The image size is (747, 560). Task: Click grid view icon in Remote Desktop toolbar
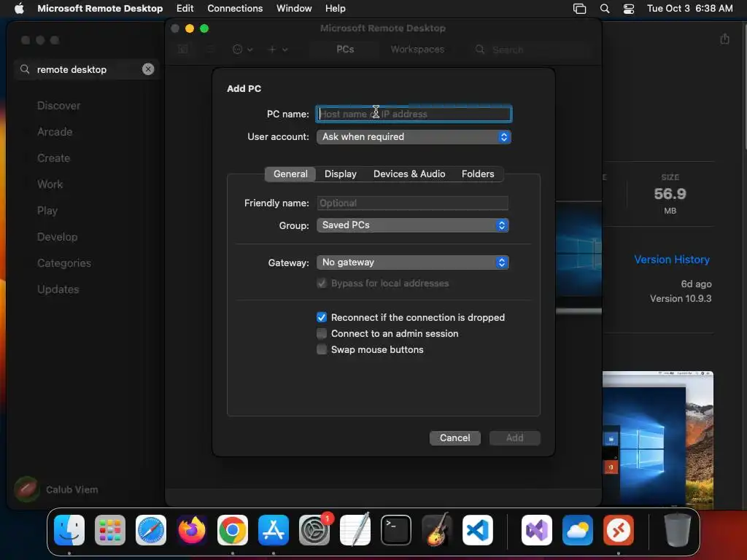click(x=182, y=49)
